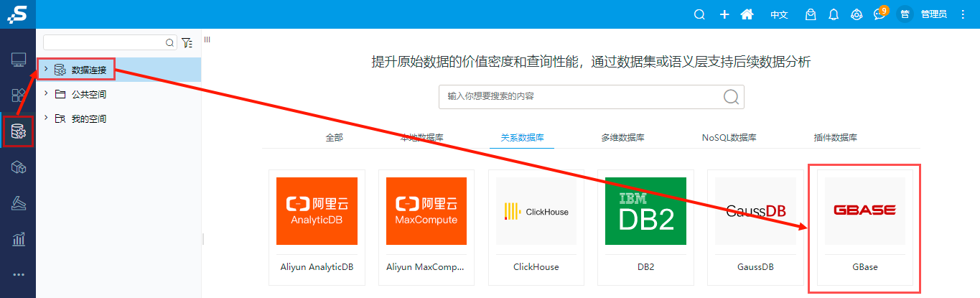980x298 pixels.
Task: Click the magnifier in database search box
Action: (x=731, y=97)
